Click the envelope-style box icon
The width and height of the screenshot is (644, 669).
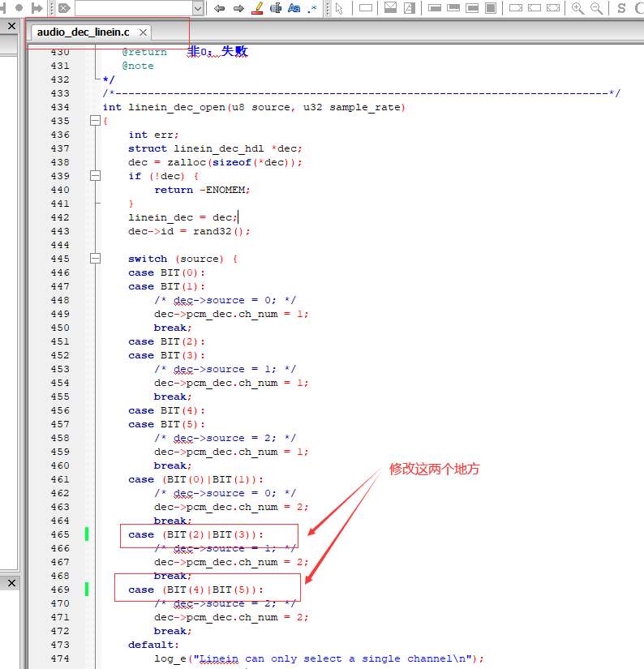point(390,7)
